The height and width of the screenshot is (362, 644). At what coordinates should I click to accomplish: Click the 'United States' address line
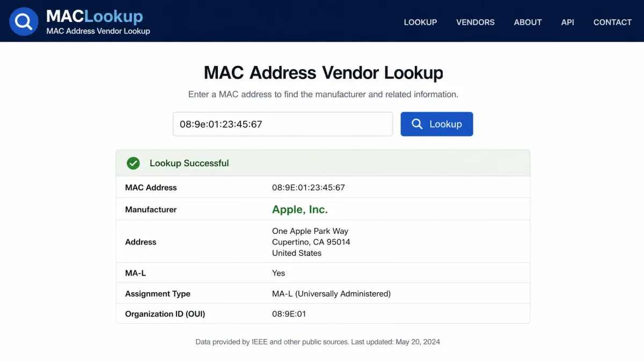coord(297,253)
